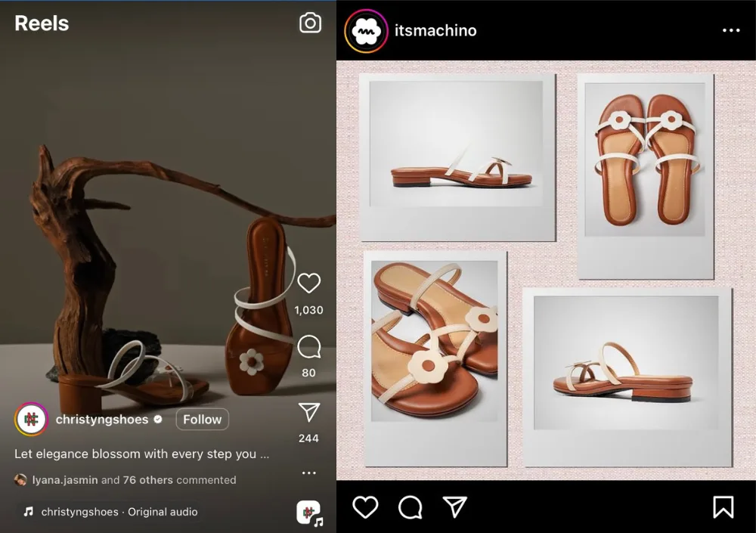Open itsmachino username in post header
756x533 pixels.
click(x=435, y=31)
